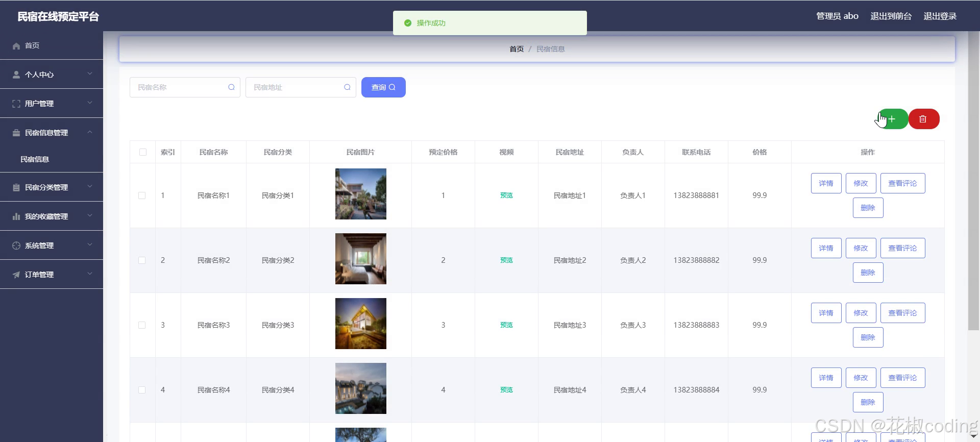Click 修改 button for 民宿名称1
This screenshot has width=980, height=442.
861,183
